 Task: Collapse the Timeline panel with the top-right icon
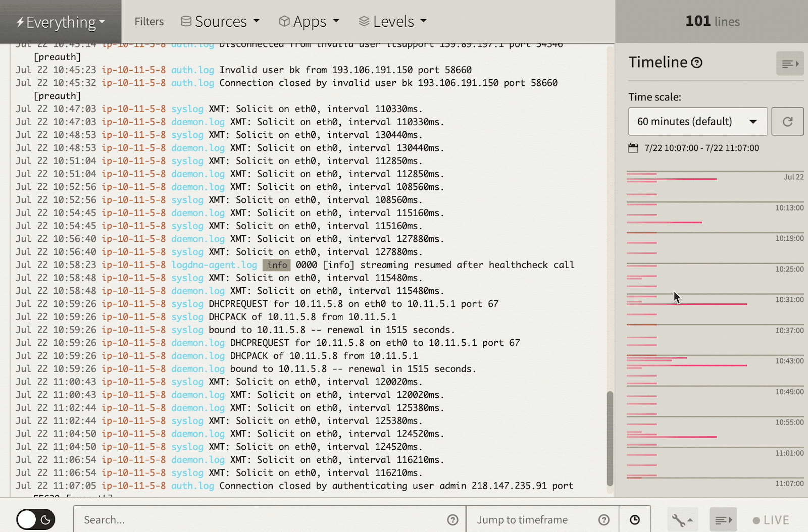790,64
